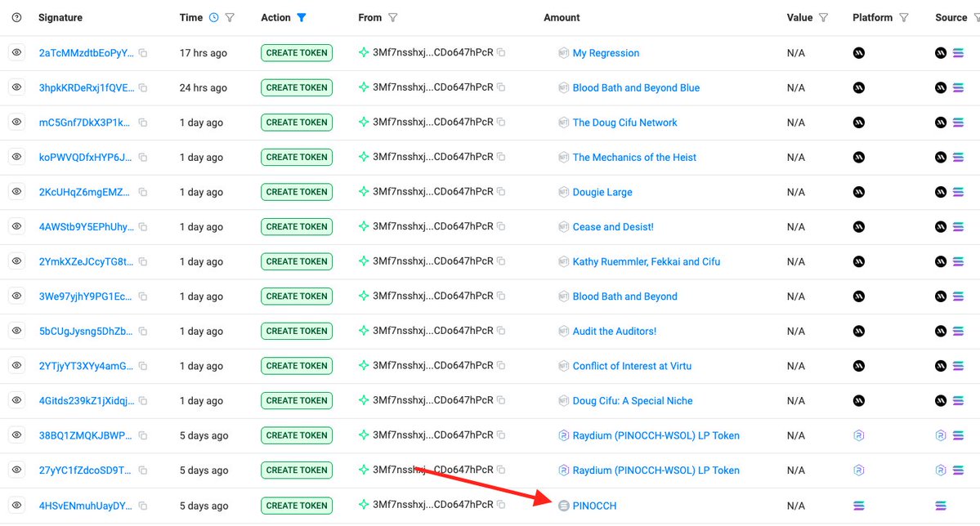
Task: Toggle eye icon for 3We97yjhY9PG1Ec row
Action: coord(17,296)
